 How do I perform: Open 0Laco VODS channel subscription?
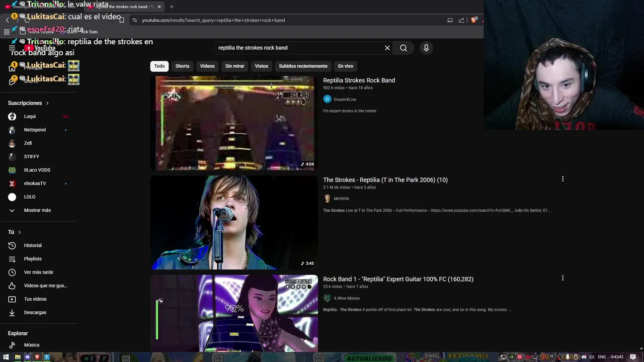pyautogui.click(x=39, y=170)
